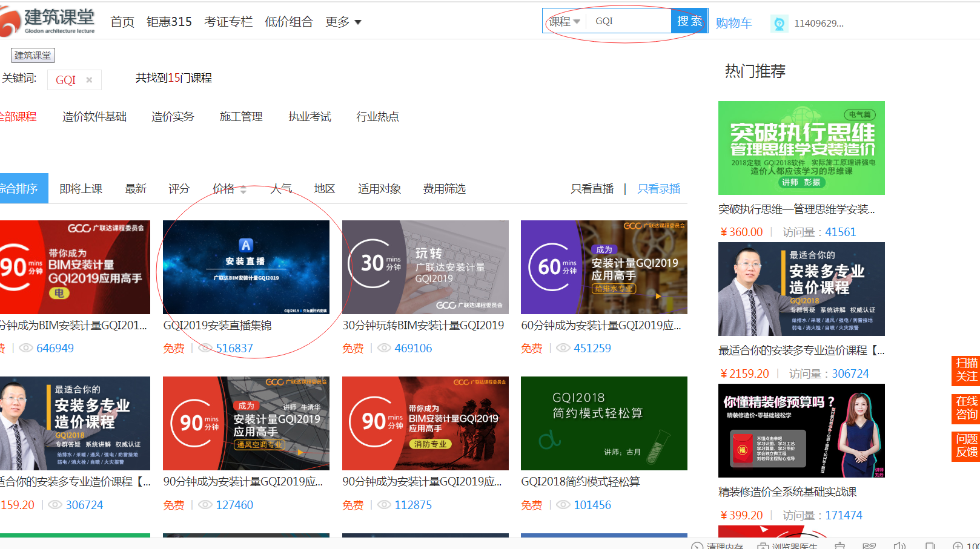Click the 搜索 button

689,21
